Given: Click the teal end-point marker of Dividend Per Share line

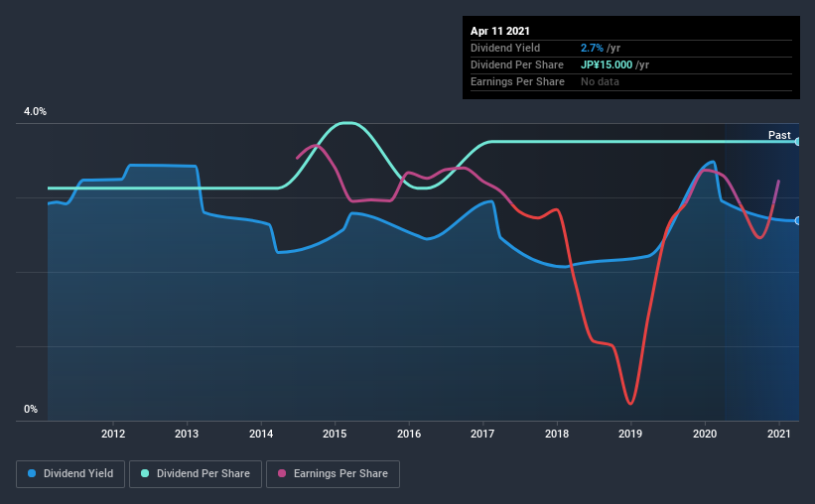Looking at the screenshot, I should [x=798, y=141].
